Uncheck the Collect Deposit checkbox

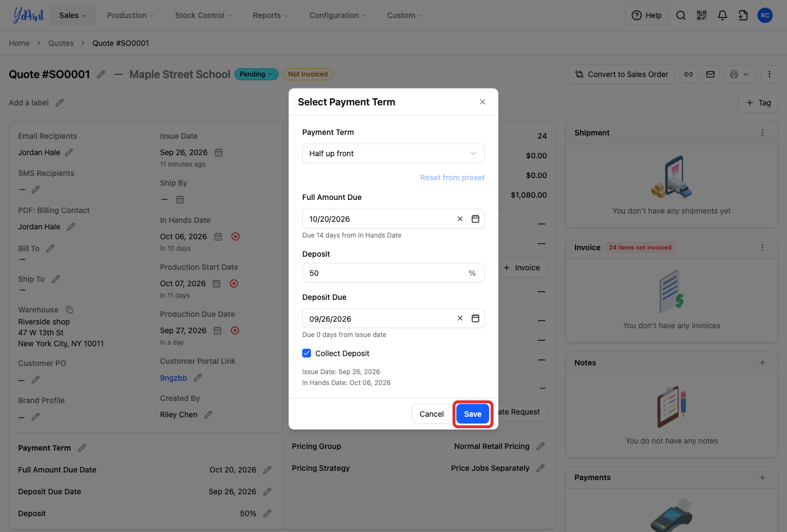point(307,353)
